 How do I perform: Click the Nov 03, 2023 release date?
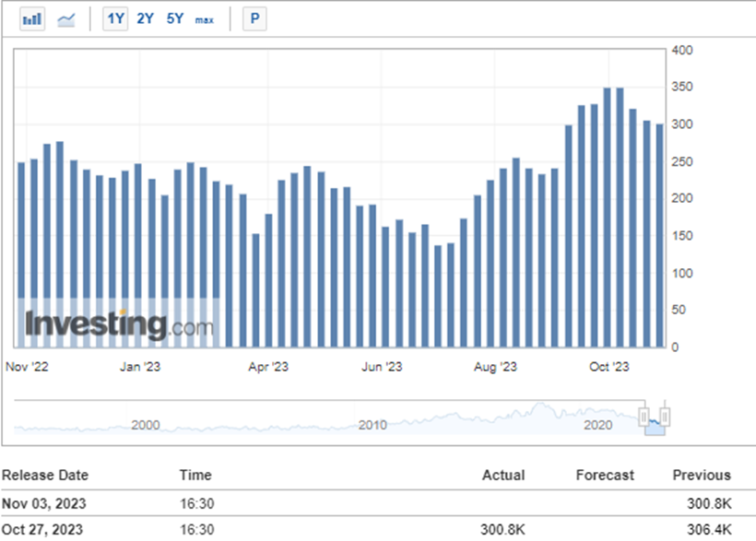point(44,503)
